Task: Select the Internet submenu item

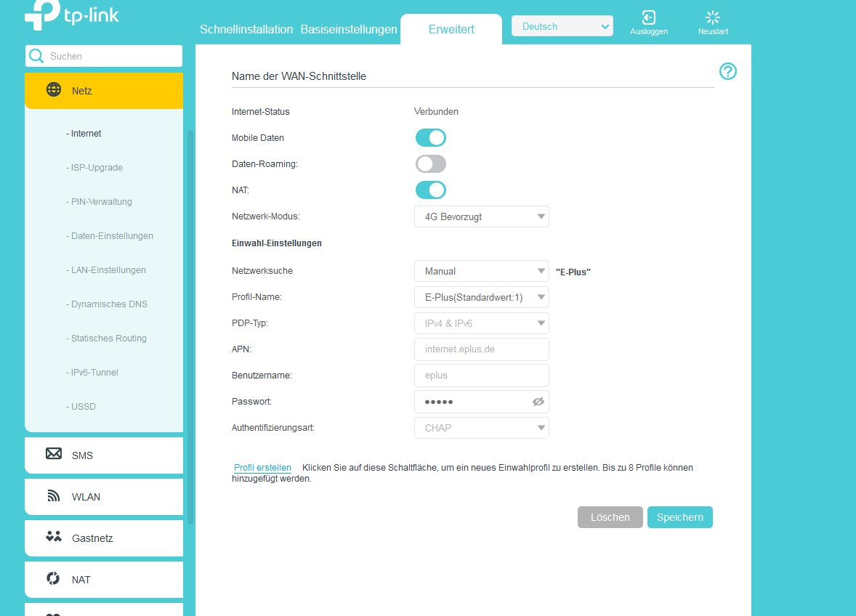Action: click(x=84, y=134)
